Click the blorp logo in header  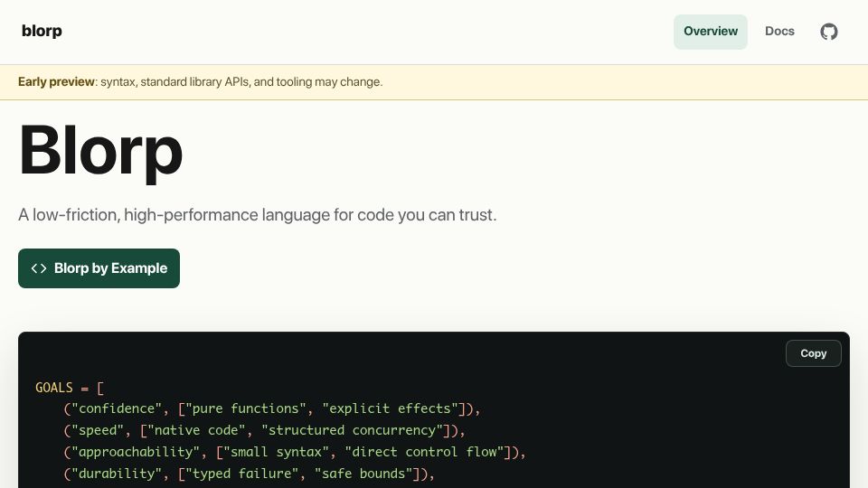coord(42,31)
